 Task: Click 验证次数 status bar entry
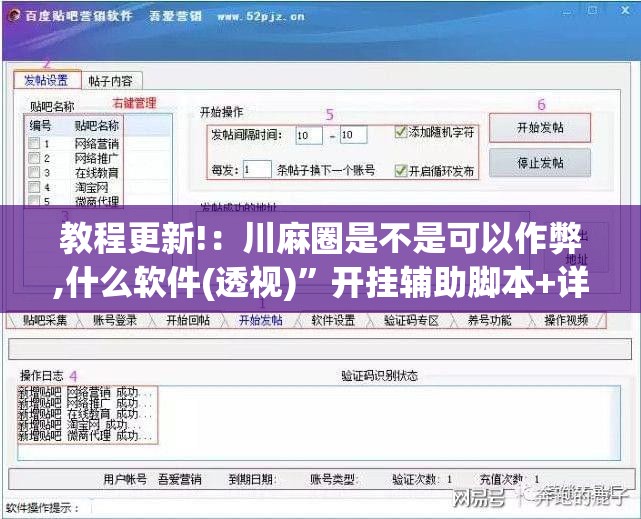point(422,479)
